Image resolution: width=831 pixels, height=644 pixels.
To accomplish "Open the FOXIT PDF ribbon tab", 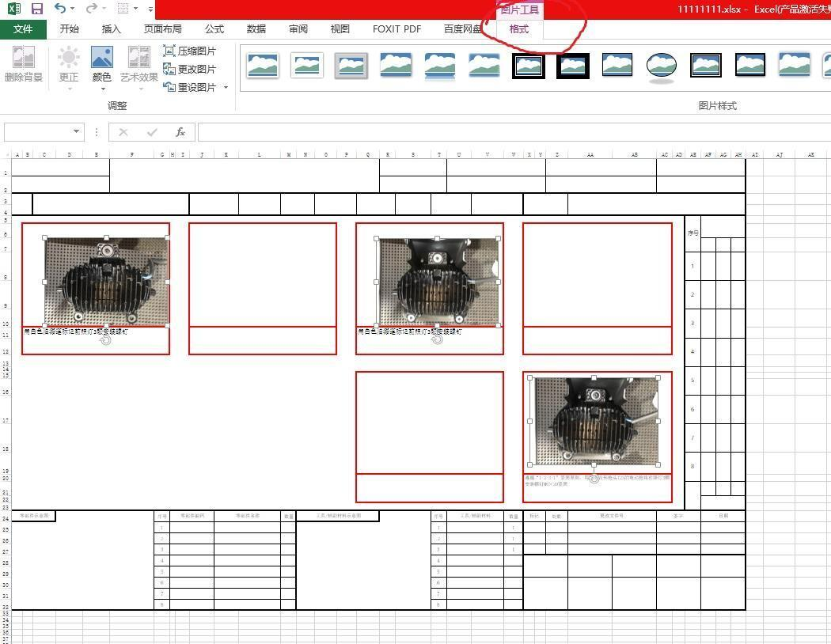I will pos(397,29).
